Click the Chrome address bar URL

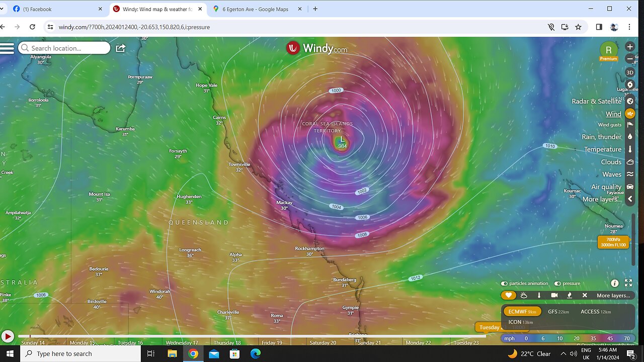point(134,27)
